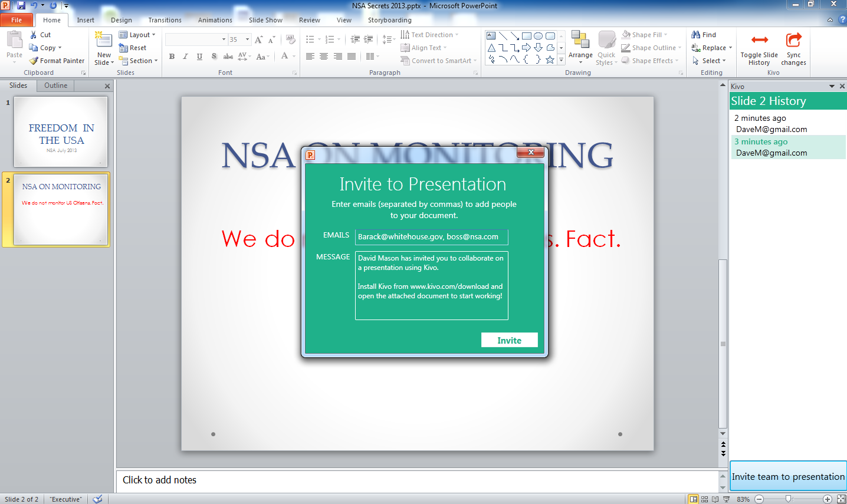Screen dimensions: 847x504
Task: Click the Sync changes icon
Action: pos(793,41)
